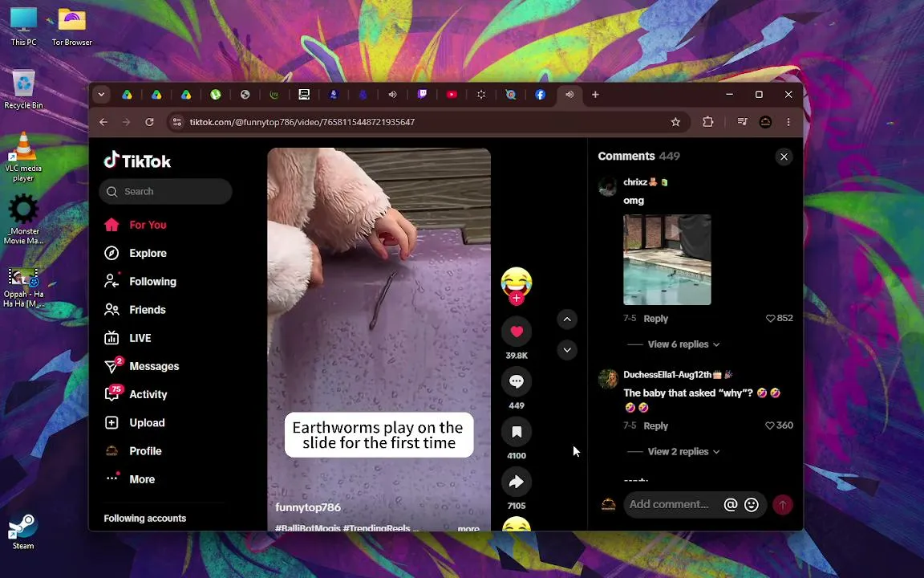
Task: Expand View 6 replies under chrixz
Action: coord(683,344)
